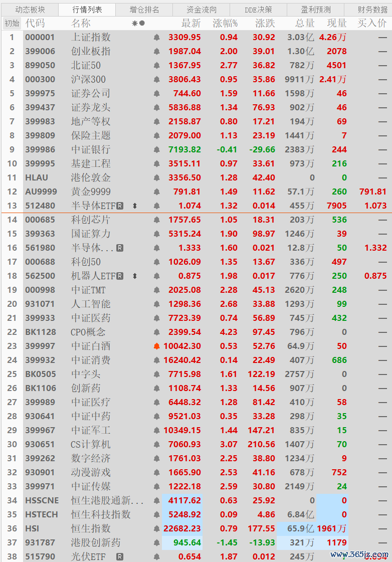Sort by the 买入价 column header
This screenshot has width=392, height=562.
coord(372,23)
